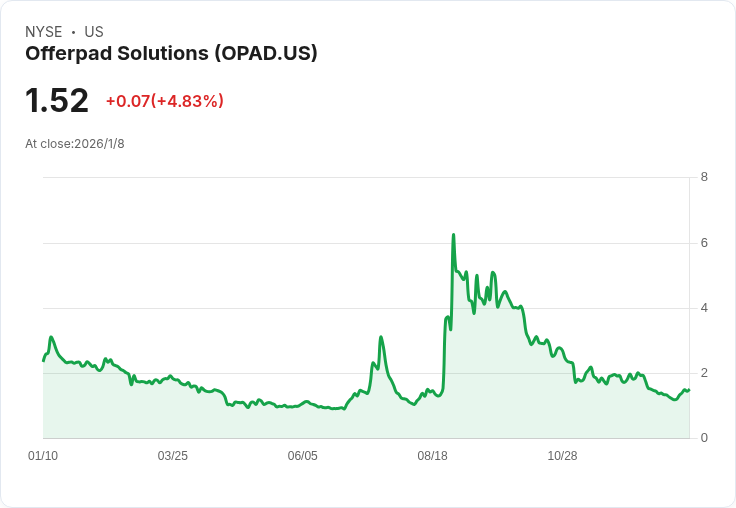Click the US market label
The width and height of the screenshot is (736, 508).
click(x=94, y=32)
